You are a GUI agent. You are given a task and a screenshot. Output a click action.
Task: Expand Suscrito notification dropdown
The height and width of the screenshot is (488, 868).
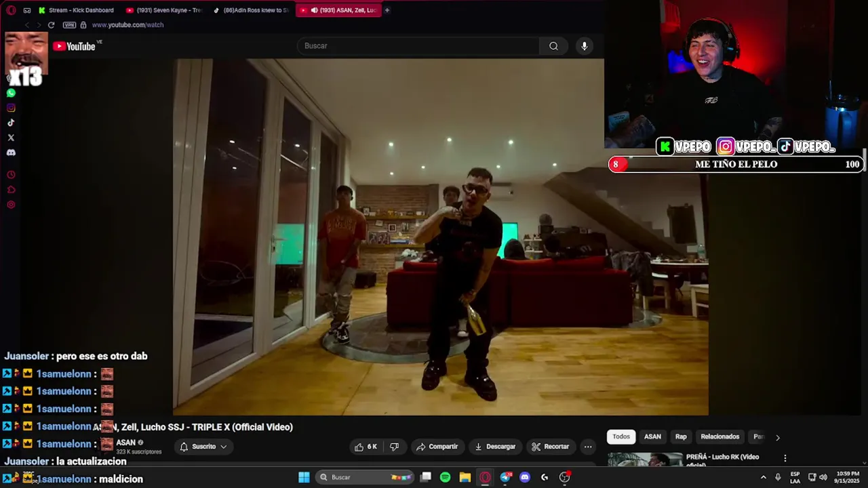click(203, 447)
